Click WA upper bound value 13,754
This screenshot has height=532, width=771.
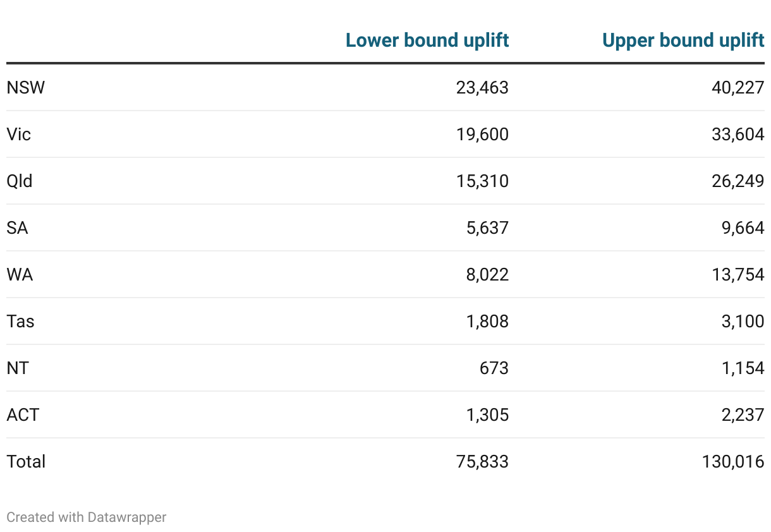click(x=738, y=274)
